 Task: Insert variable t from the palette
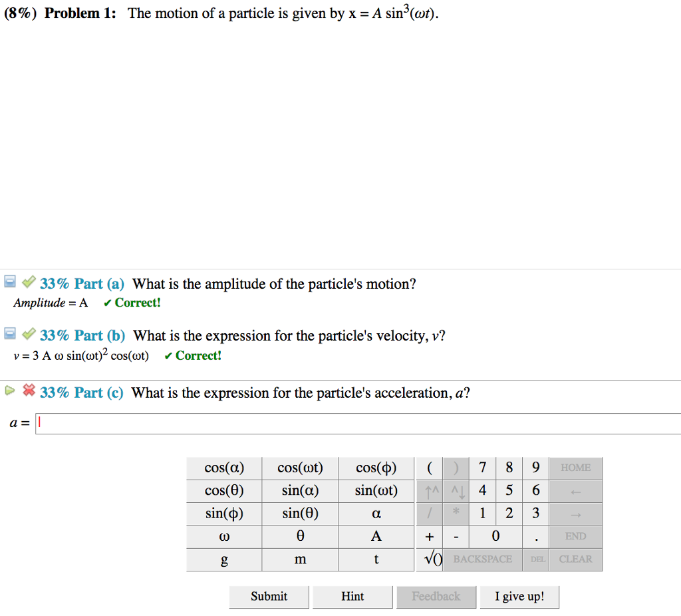pos(375,559)
